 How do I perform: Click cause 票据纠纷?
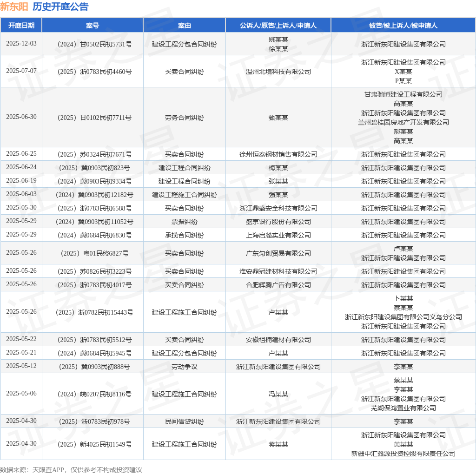click(184, 222)
